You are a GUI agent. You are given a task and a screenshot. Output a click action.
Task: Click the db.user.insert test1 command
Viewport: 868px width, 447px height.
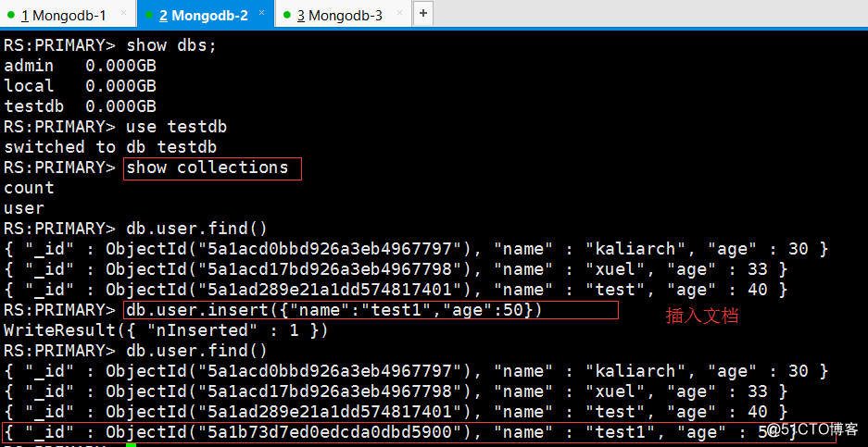click(x=334, y=310)
